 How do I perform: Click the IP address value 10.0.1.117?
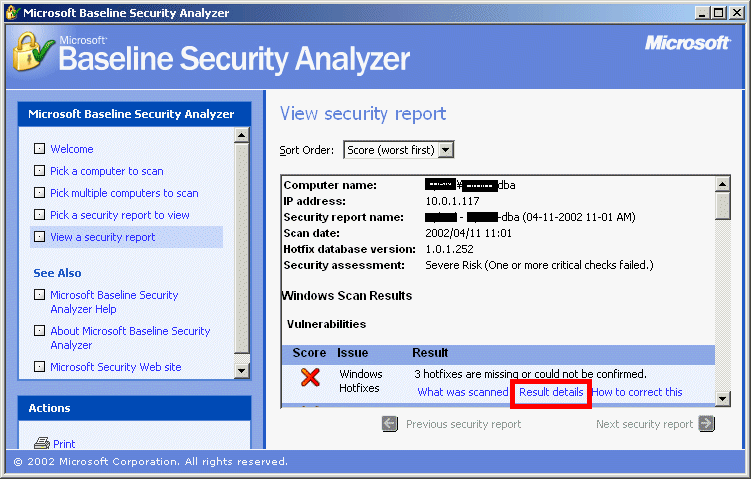452,201
